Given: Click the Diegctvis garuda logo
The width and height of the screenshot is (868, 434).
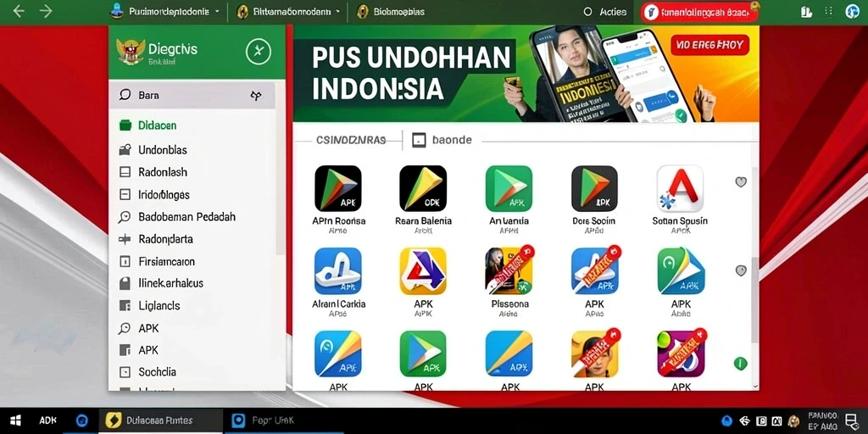Looking at the screenshot, I should pos(131,52).
